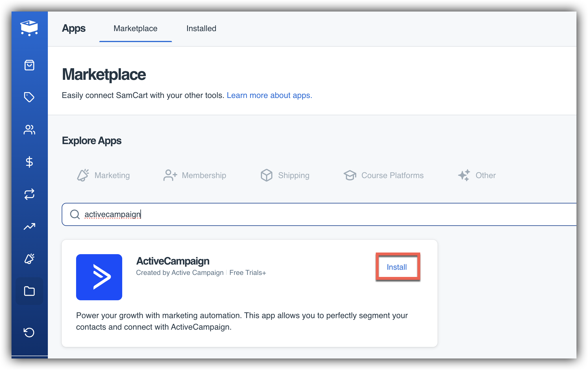Click the app search input field
This screenshot has height=370, width=588.
click(x=317, y=214)
